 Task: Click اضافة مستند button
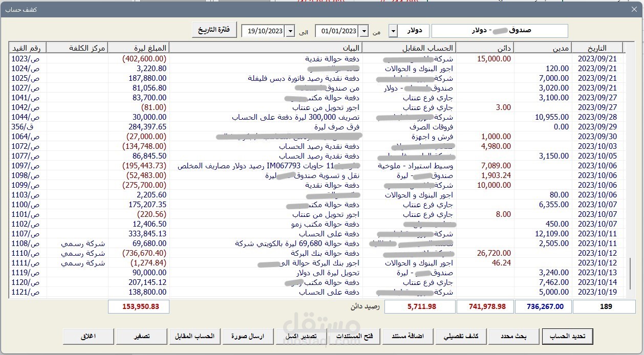pyautogui.click(x=407, y=336)
